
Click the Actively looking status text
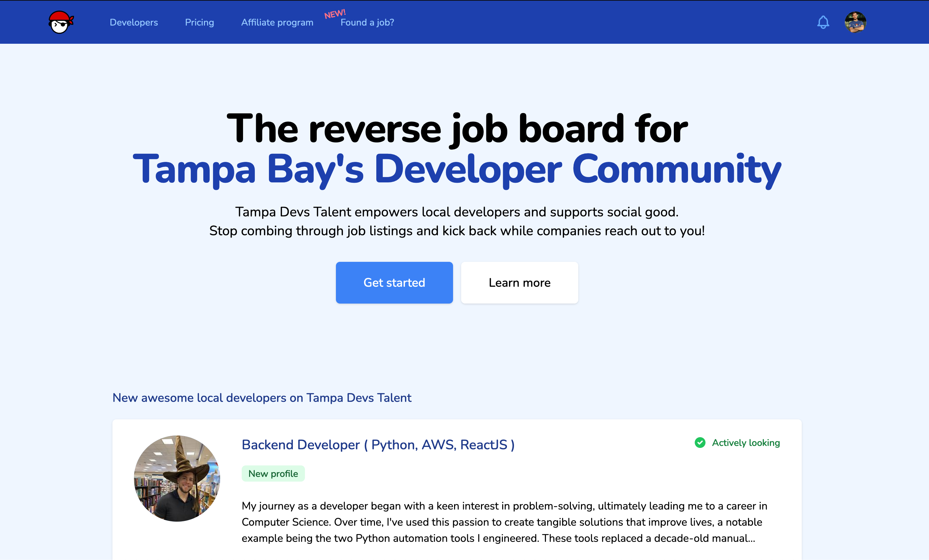click(746, 443)
